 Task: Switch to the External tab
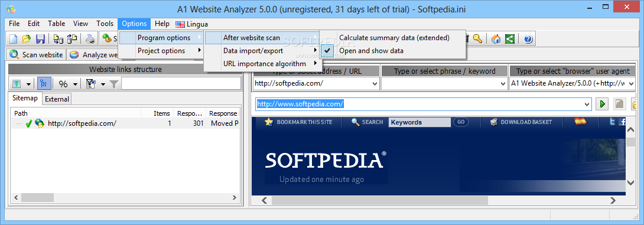[57, 99]
